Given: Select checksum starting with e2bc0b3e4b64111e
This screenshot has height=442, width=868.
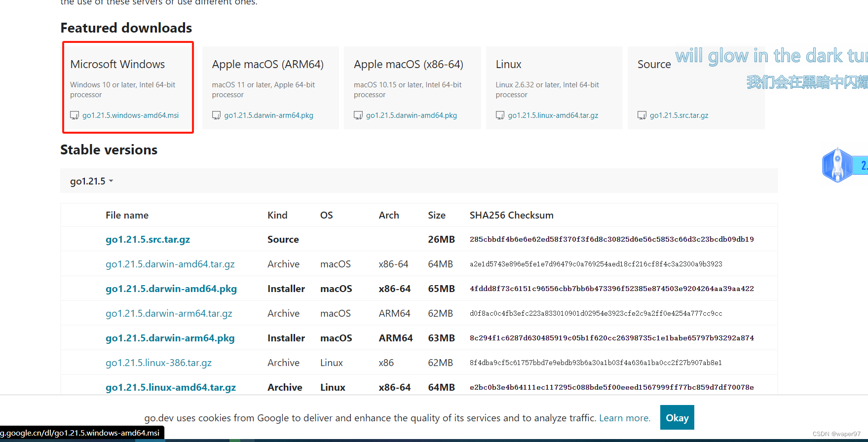Looking at the screenshot, I should pyautogui.click(x=612, y=387).
